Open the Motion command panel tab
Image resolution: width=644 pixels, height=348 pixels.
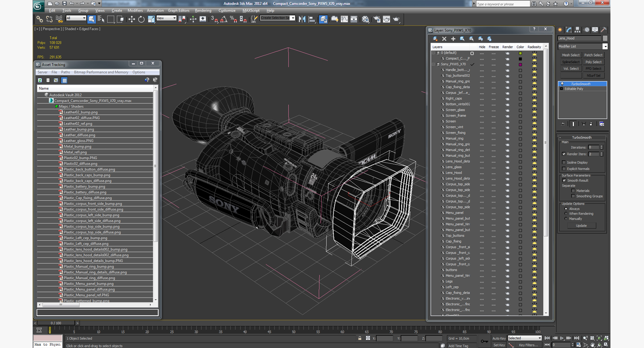coord(587,30)
